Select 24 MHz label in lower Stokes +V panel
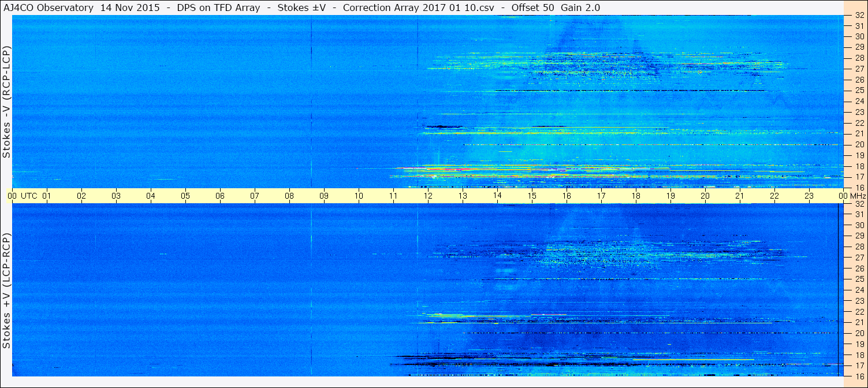 tap(859, 290)
